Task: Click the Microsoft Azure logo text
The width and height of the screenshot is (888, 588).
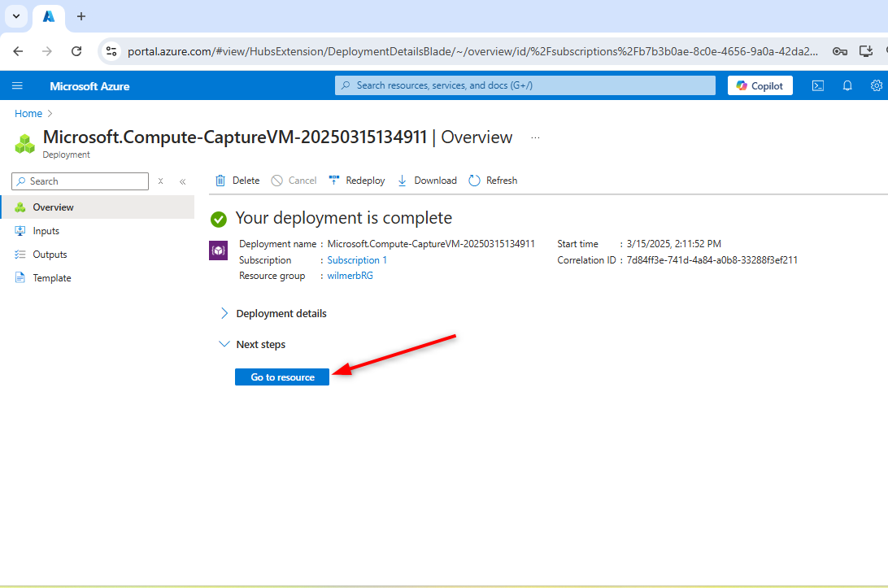Action: [x=89, y=86]
